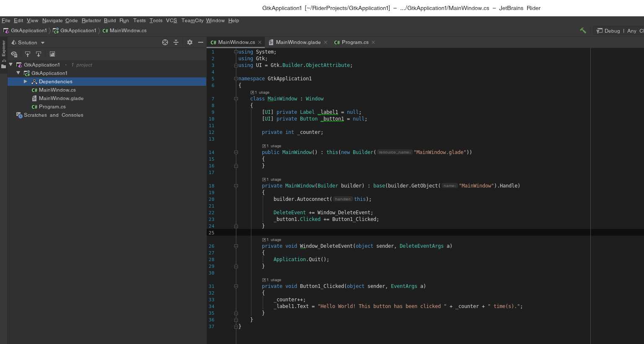
Task: Collapse the GtkApplication1 solution root node
Action: click(x=11, y=64)
